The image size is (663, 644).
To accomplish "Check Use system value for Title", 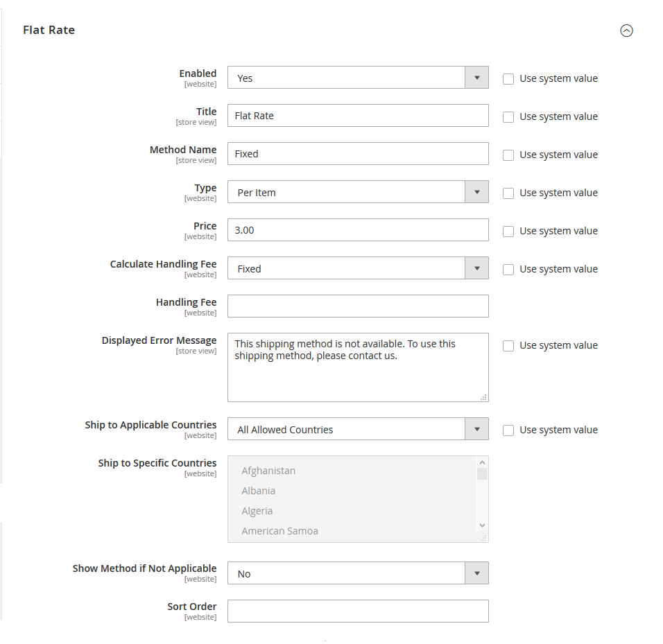I will click(x=508, y=116).
